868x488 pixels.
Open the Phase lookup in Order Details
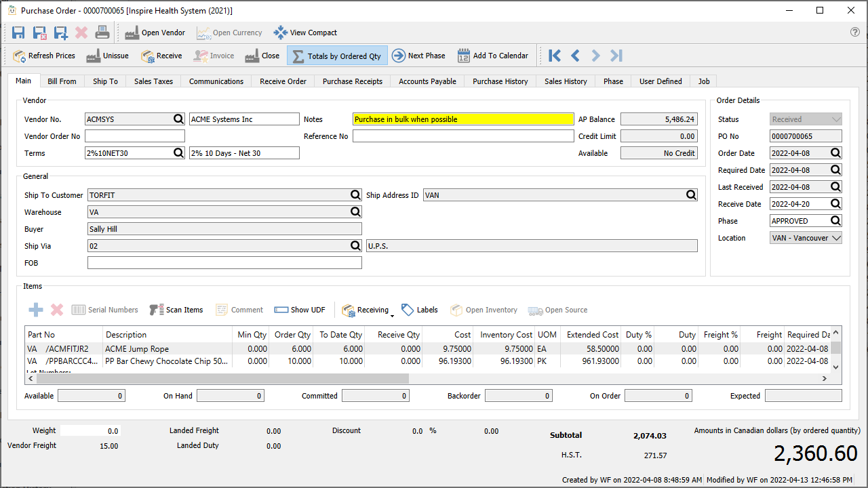(x=835, y=221)
